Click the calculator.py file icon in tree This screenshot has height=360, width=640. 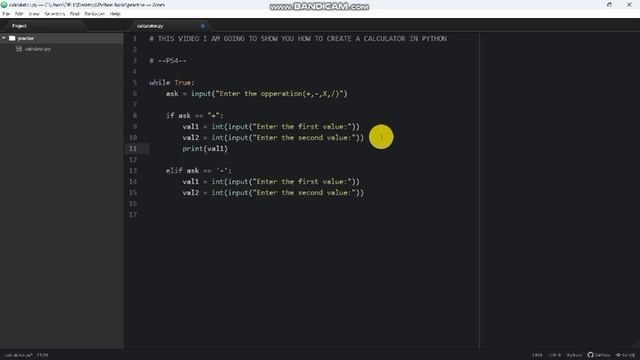[19, 49]
